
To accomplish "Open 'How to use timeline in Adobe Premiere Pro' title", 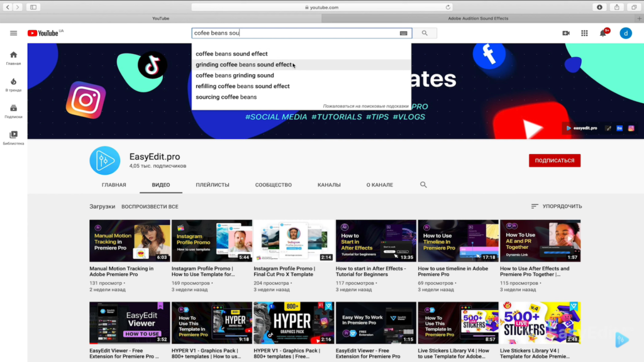I will tap(453, 271).
